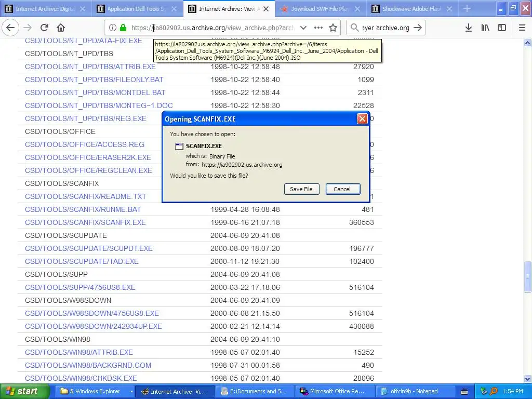Cancel the SCANFIX.EXE download dialog
Viewport: 532px width, 399px height.
click(343, 189)
